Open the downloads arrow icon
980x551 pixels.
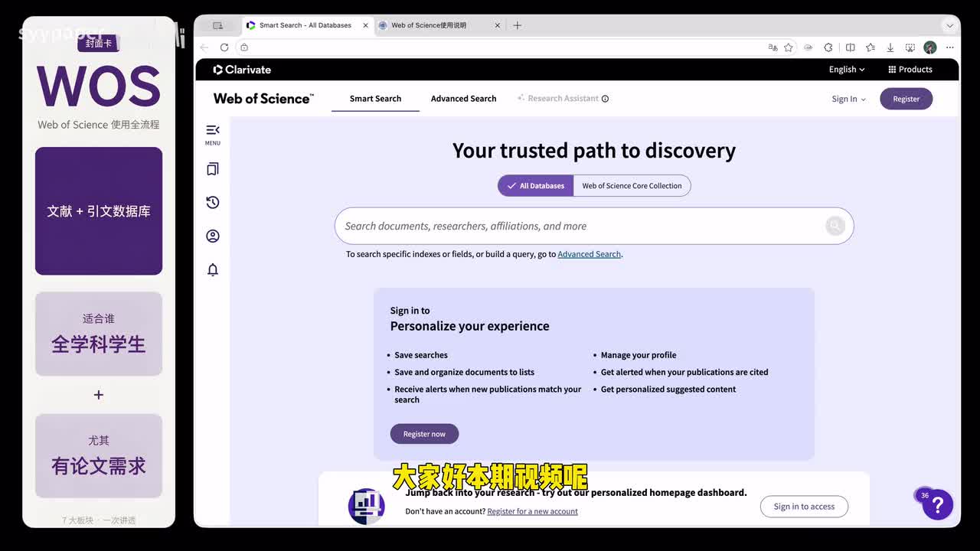[890, 47]
